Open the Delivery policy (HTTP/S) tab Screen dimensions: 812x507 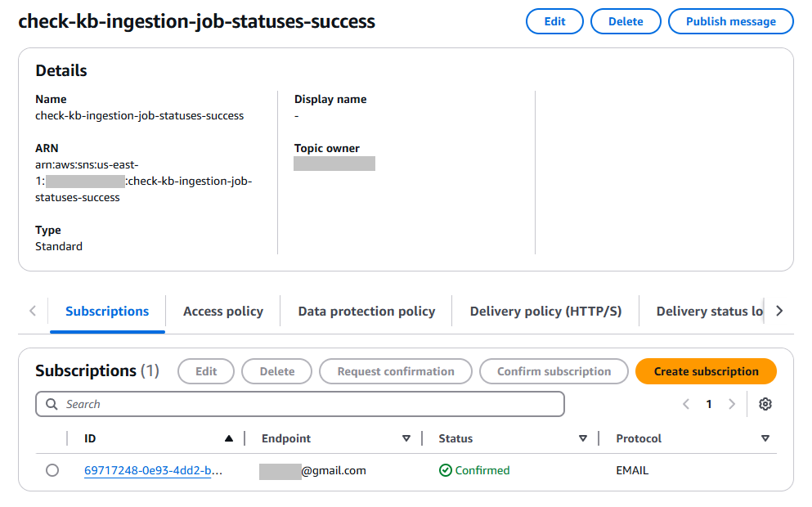[545, 312]
